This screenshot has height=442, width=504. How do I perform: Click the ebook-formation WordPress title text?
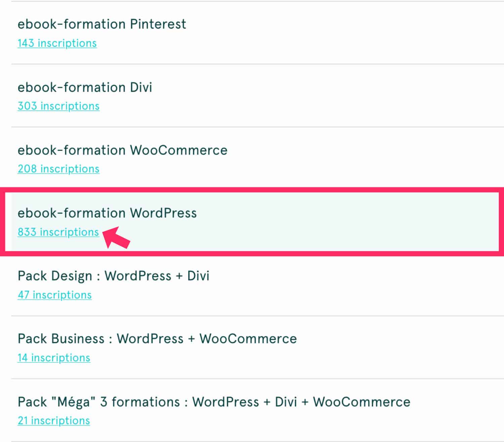pyautogui.click(x=107, y=213)
